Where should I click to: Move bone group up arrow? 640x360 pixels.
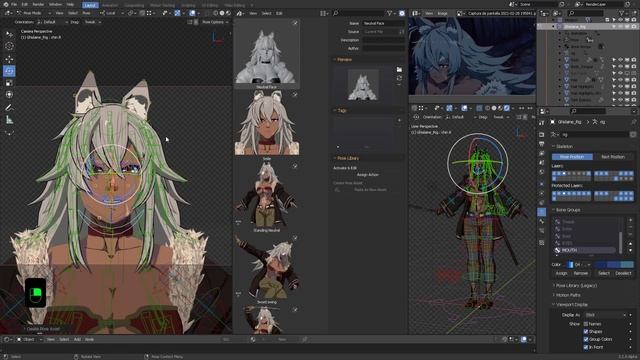(631, 244)
